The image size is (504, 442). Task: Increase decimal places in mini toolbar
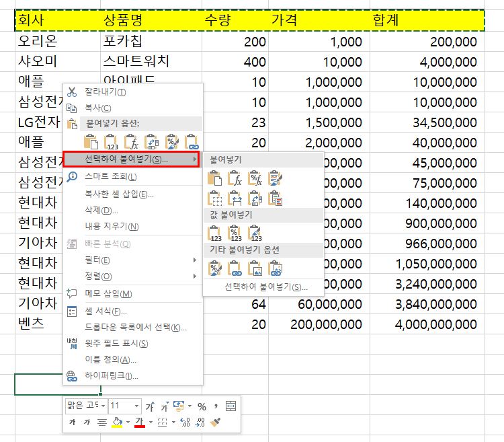(185, 422)
